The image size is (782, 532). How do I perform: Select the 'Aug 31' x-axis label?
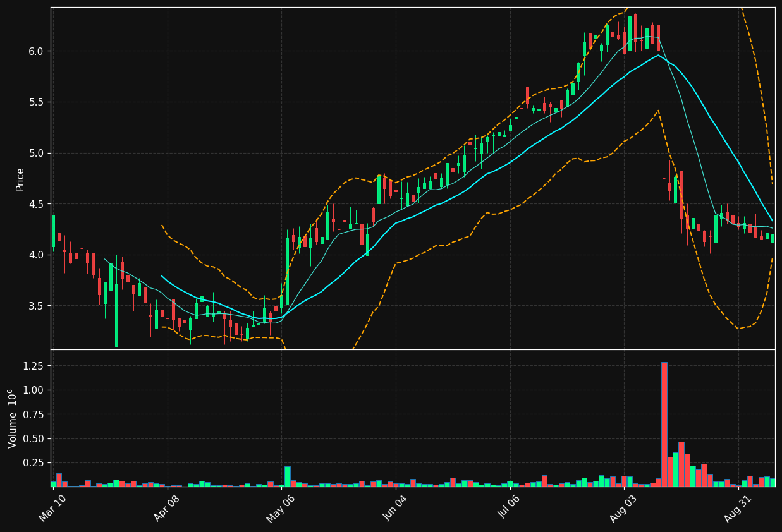tap(738, 509)
